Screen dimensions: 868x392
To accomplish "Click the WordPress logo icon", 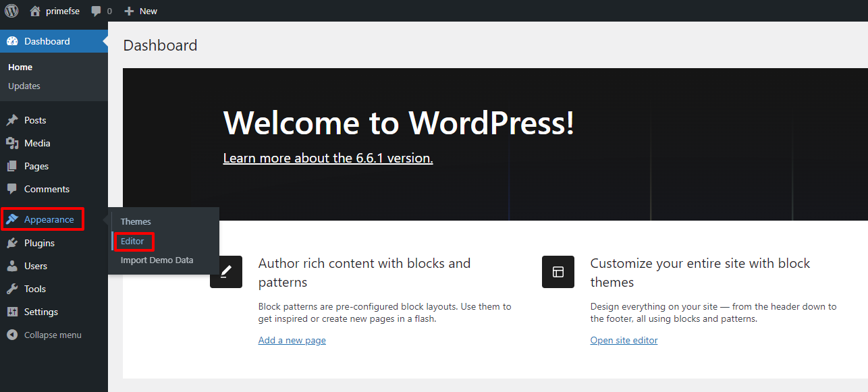I will click(x=11, y=11).
